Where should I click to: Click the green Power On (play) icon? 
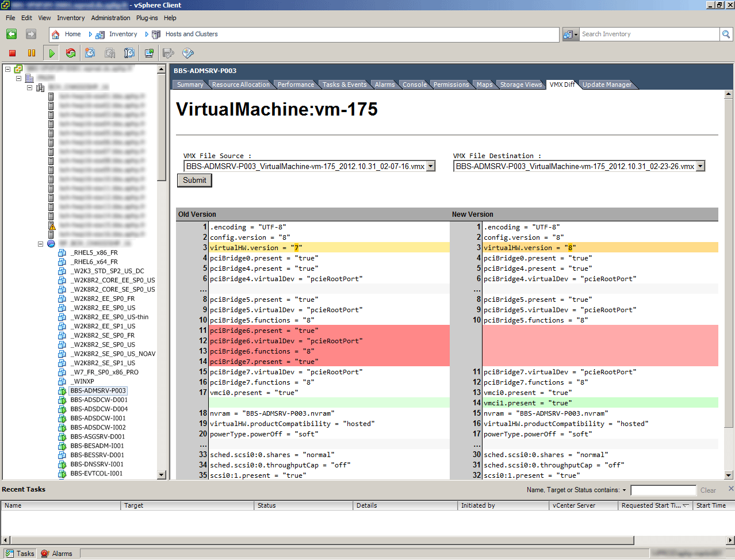(52, 53)
